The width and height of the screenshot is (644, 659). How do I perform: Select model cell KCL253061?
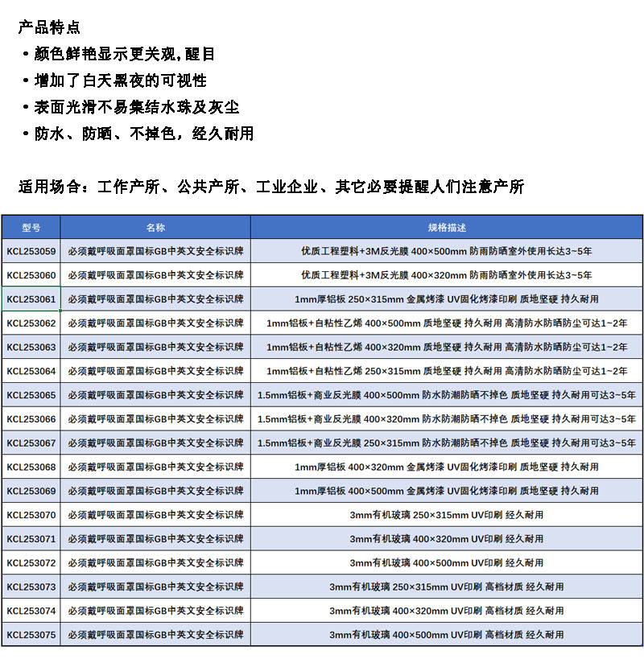[x=31, y=299]
